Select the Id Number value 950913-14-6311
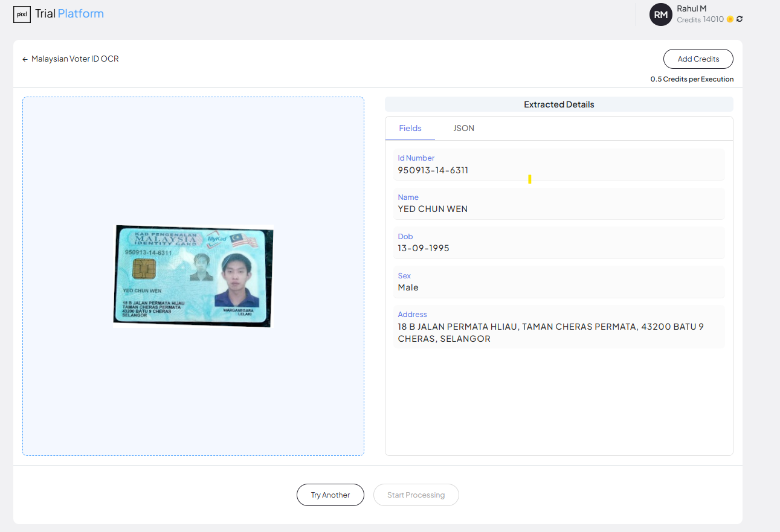 click(434, 170)
